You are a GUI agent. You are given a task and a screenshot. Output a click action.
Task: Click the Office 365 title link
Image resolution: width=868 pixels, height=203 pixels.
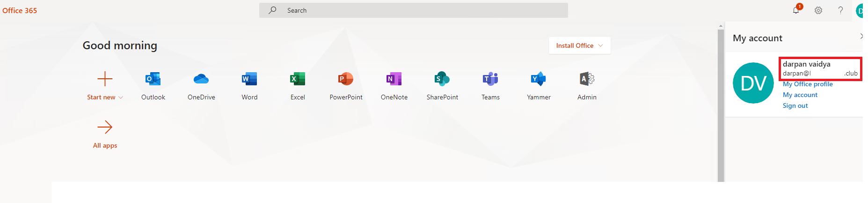tap(20, 10)
